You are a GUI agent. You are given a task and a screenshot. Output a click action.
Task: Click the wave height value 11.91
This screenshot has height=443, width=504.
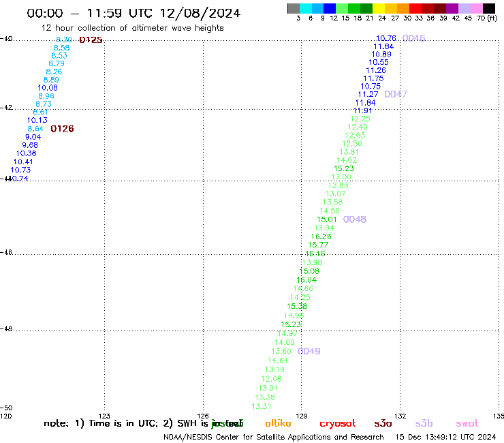(362, 110)
